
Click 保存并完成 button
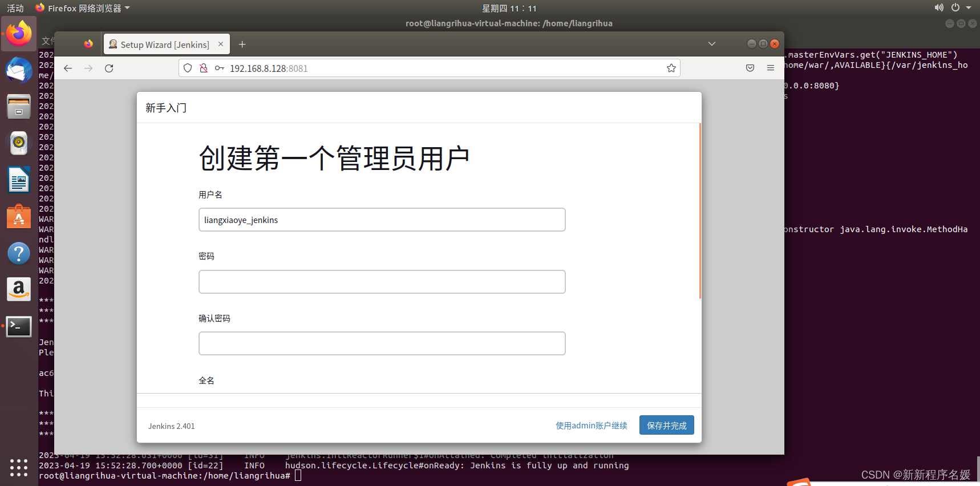coord(667,426)
